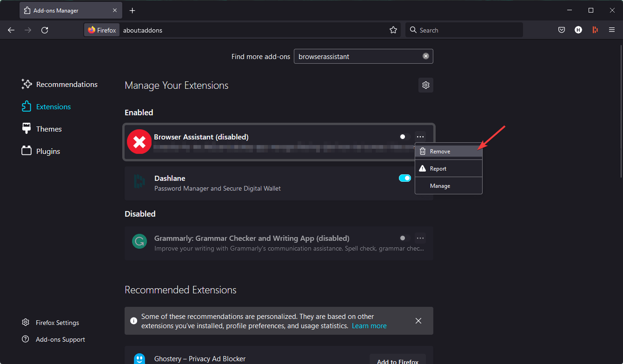Go back with the back arrow

point(11,30)
